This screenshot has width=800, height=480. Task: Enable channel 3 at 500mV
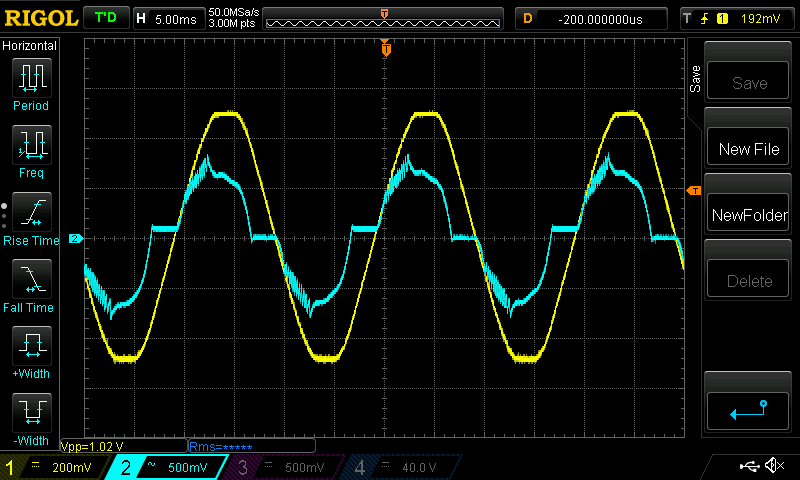point(287,467)
